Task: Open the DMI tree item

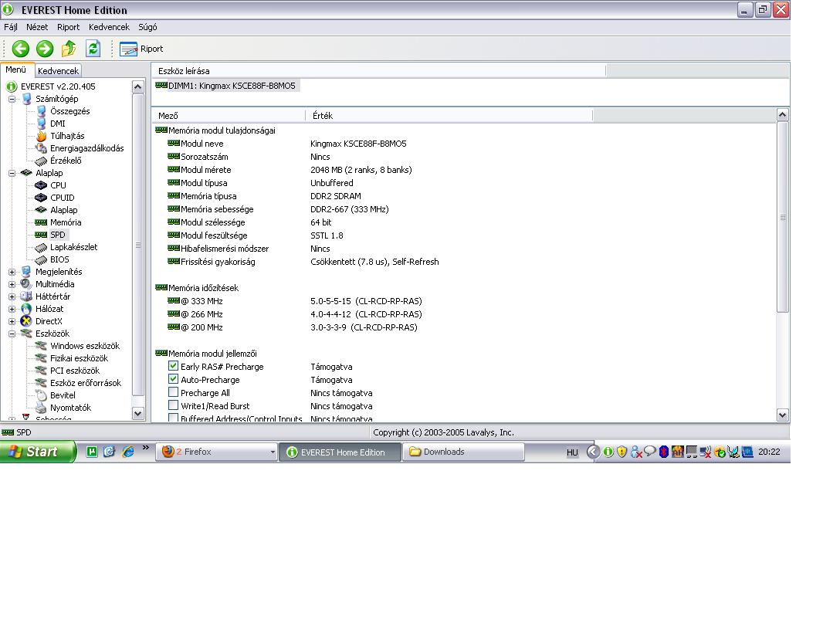Action: pyautogui.click(x=57, y=124)
